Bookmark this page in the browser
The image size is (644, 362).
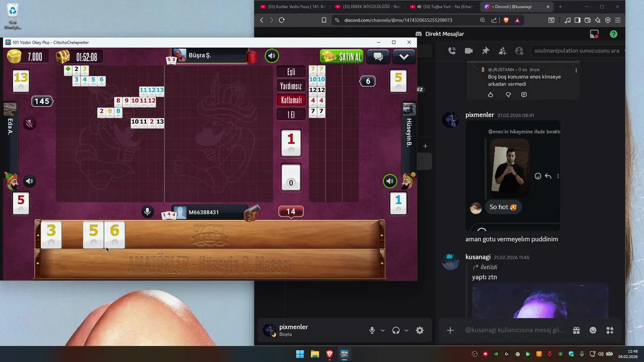[324, 20]
